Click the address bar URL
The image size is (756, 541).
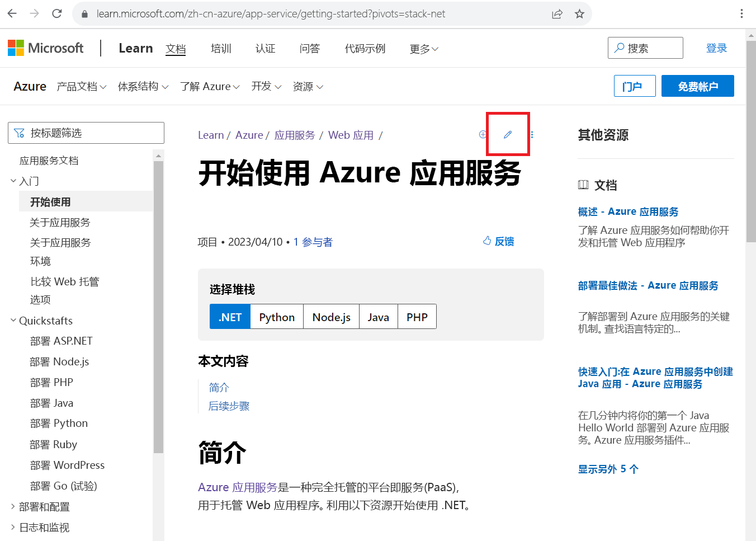click(271, 14)
